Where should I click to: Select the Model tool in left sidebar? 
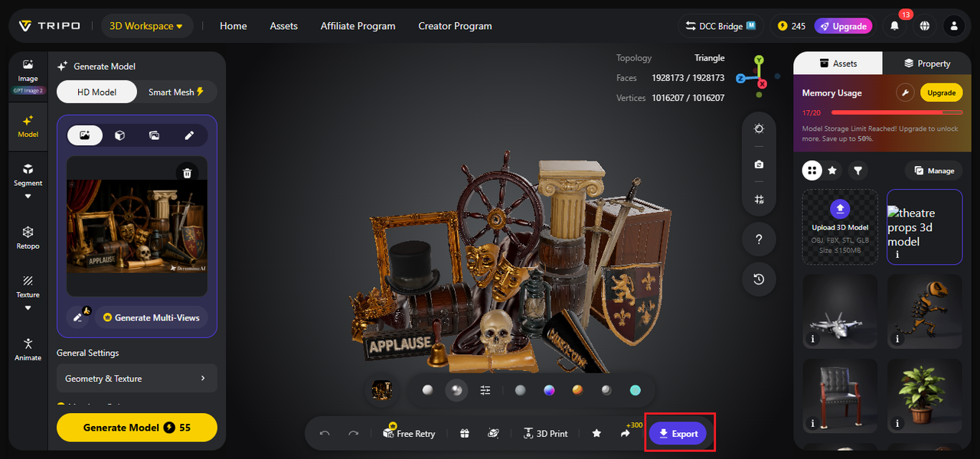click(x=28, y=126)
